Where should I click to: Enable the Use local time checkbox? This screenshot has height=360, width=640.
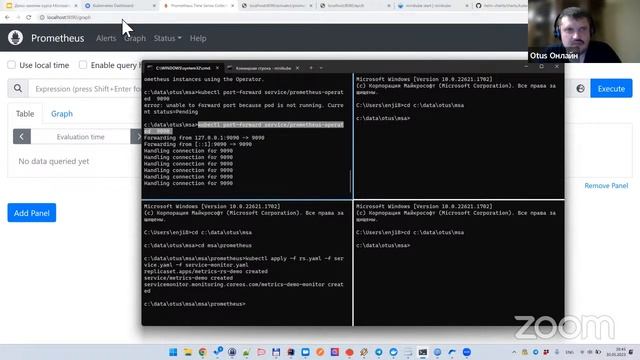(x=11, y=65)
